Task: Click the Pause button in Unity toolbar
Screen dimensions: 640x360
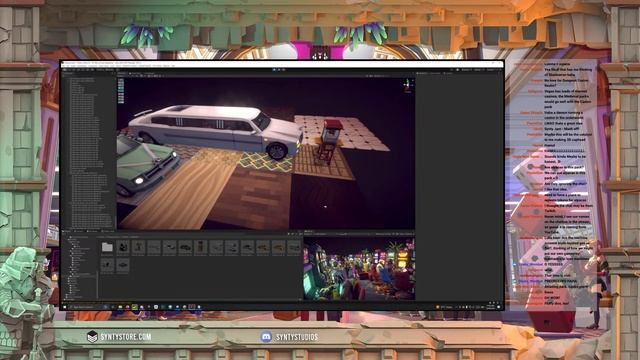Action: tap(279, 70)
